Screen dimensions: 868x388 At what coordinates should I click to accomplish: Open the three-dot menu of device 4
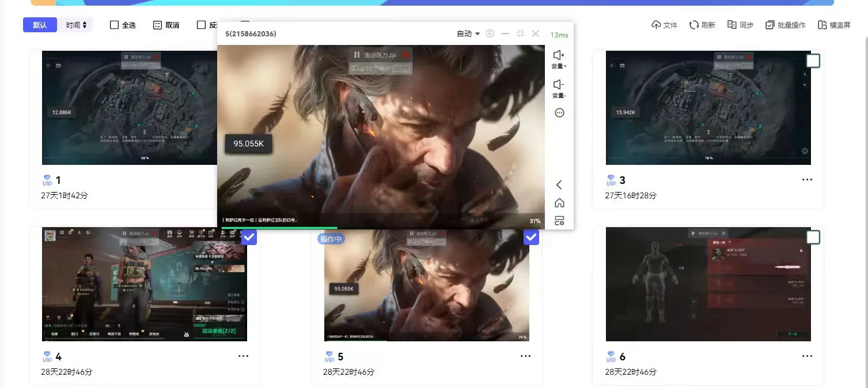pyautogui.click(x=244, y=356)
